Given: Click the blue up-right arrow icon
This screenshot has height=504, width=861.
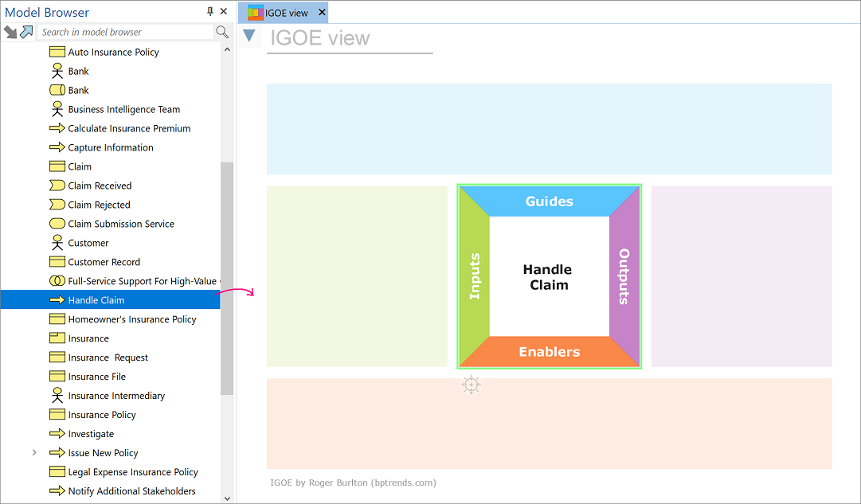Looking at the screenshot, I should pos(27,32).
